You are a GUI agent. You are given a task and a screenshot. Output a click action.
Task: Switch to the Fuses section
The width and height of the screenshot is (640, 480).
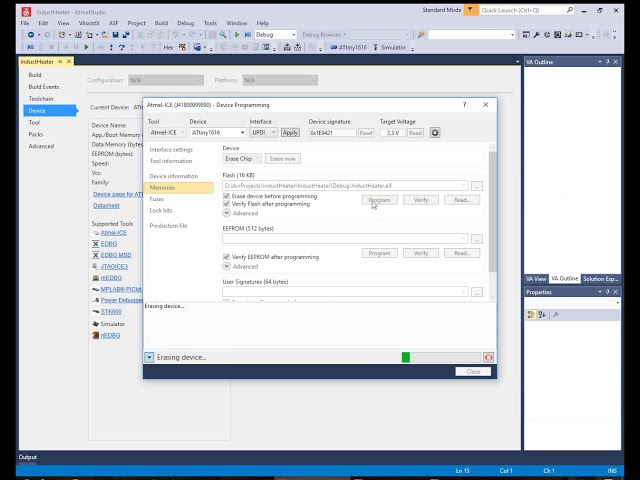coord(157,199)
